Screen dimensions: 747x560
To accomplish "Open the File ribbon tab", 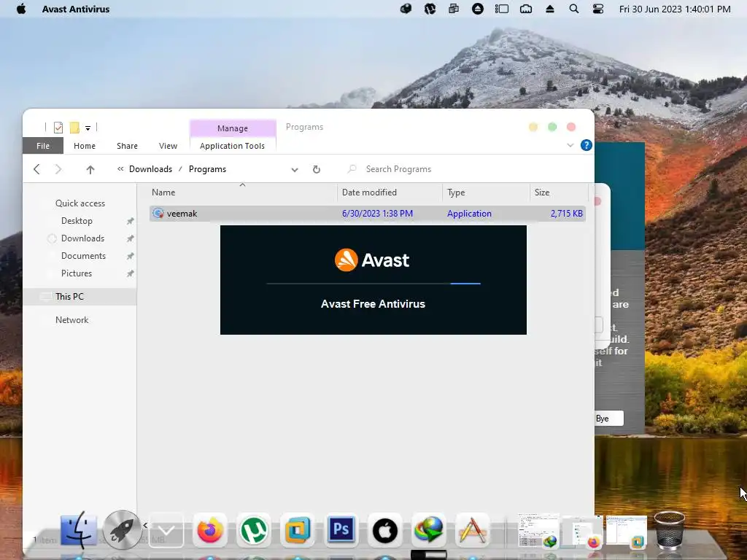I will pos(43,146).
